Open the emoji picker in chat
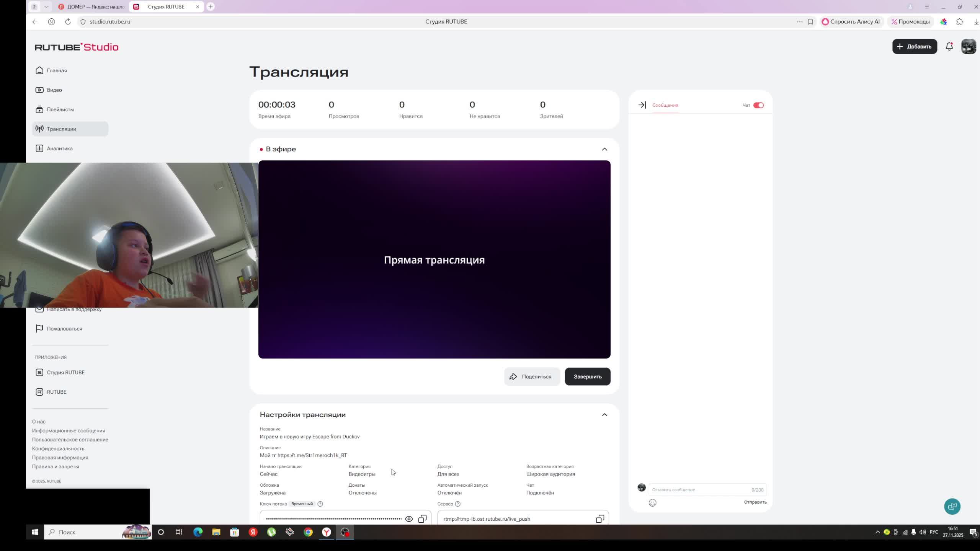This screenshot has width=980, height=551. click(652, 503)
